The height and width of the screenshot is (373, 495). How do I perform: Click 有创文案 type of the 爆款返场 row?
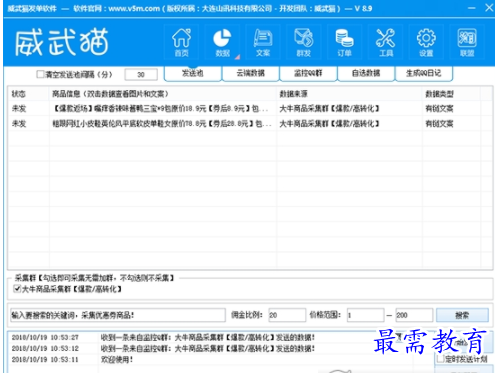[x=439, y=109]
